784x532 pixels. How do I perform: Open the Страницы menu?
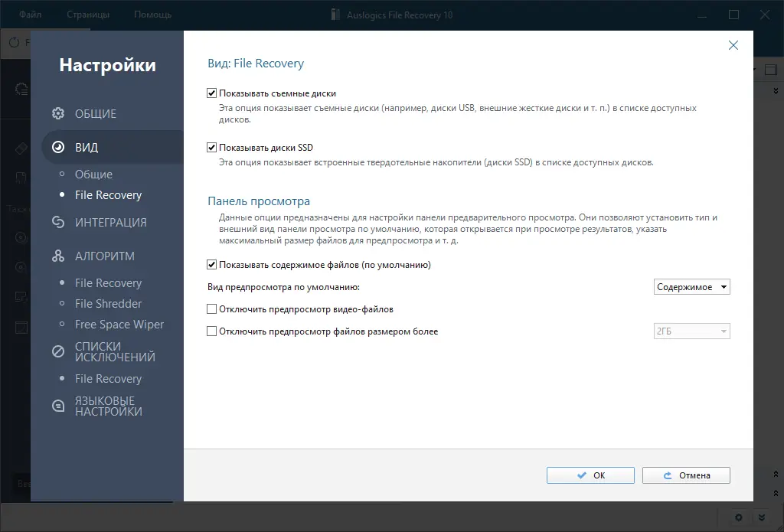coord(88,15)
